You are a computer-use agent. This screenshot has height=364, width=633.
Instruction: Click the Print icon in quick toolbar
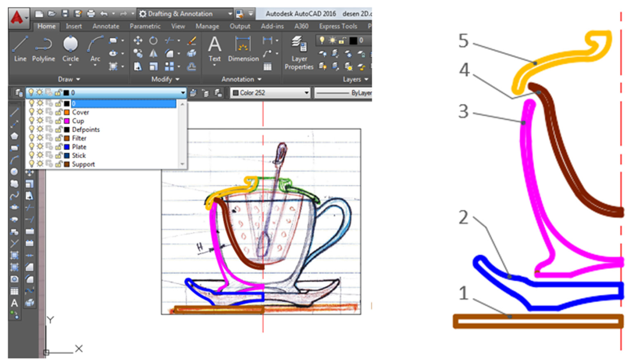tap(91, 14)
